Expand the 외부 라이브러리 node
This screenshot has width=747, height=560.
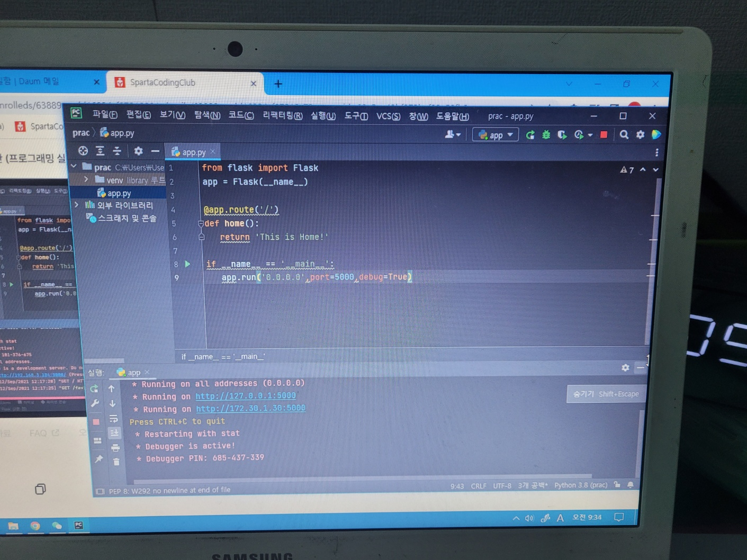coord(77,205)
